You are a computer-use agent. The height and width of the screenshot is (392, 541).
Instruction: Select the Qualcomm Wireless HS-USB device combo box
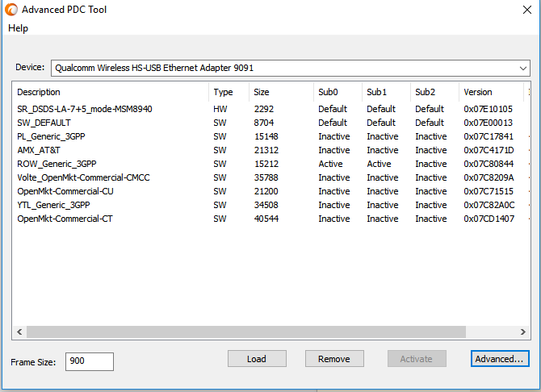(291, 68)
